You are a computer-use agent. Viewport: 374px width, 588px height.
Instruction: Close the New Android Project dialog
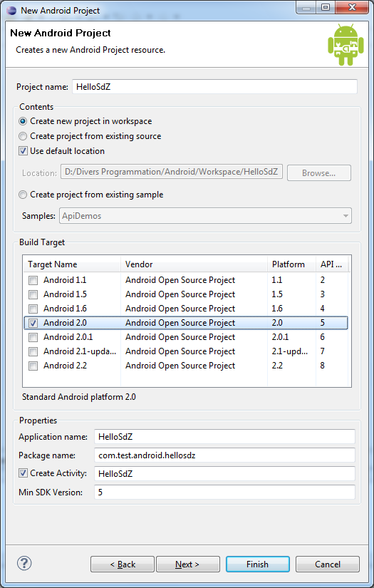pyautogui.click(x=352, y=8)
